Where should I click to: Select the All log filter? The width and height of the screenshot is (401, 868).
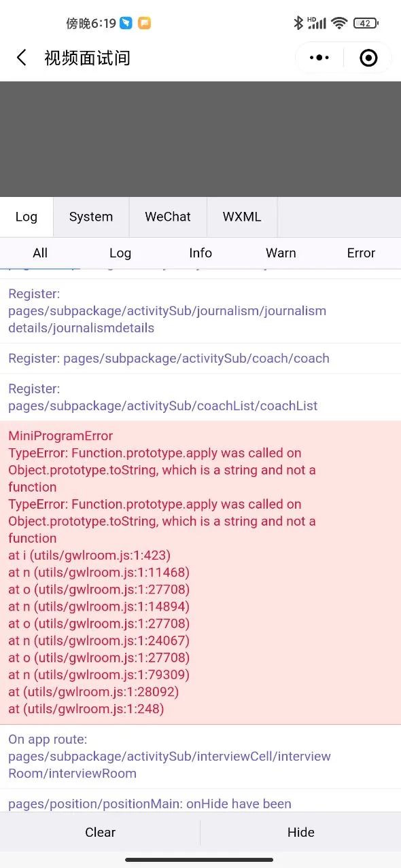40,253
